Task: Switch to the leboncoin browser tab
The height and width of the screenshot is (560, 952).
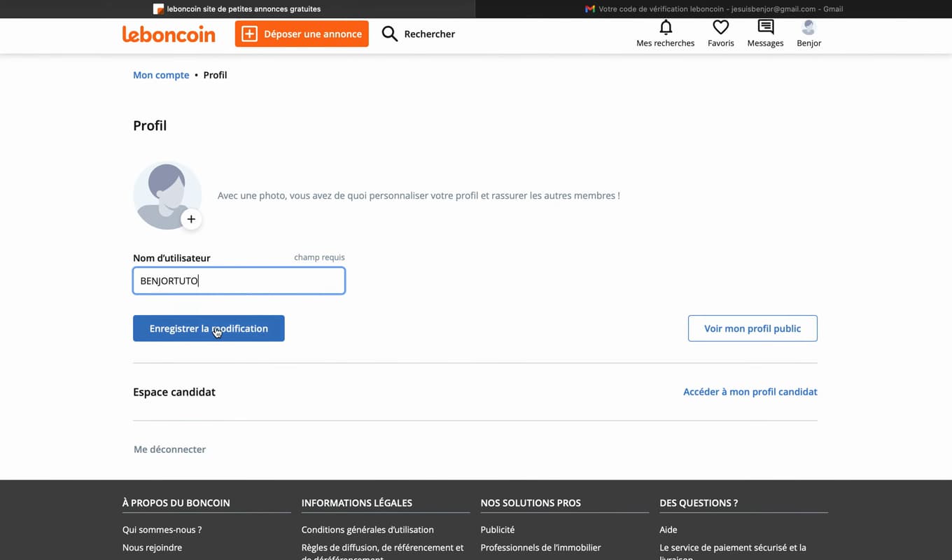Action: click(x=237, y=9)
